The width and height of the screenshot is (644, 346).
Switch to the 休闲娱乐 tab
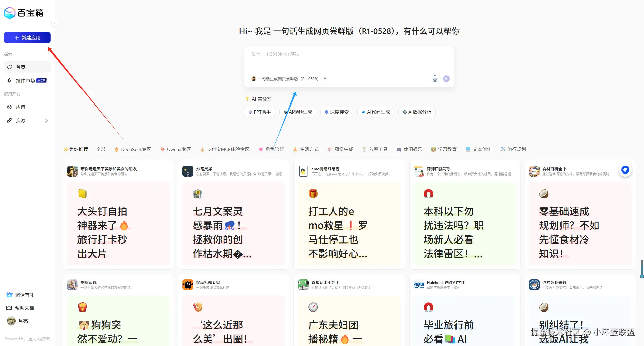click(410, 149)
